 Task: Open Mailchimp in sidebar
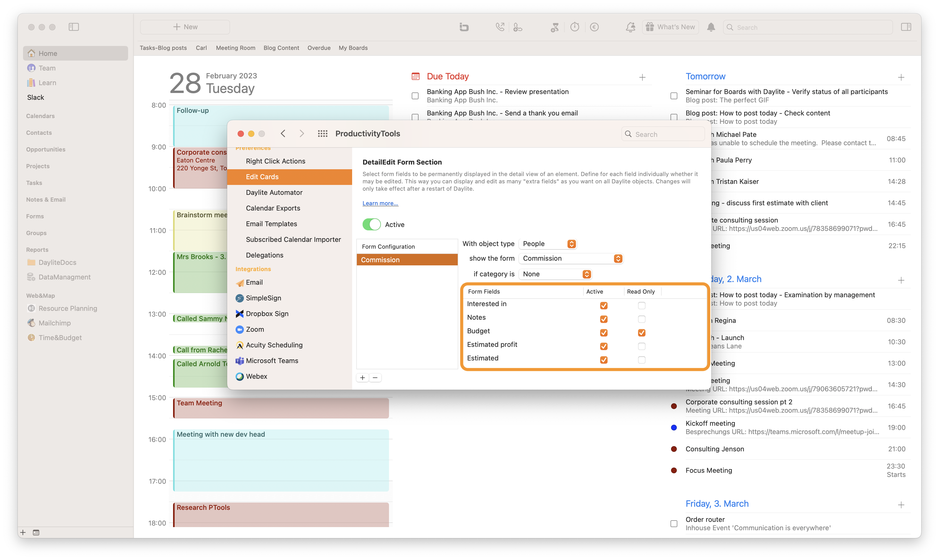click(x=54, y=323)
